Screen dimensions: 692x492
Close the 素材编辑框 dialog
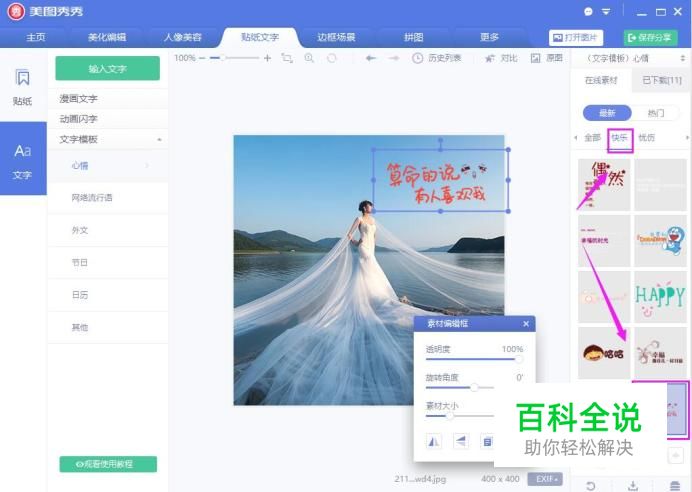(x=526, y=324)
